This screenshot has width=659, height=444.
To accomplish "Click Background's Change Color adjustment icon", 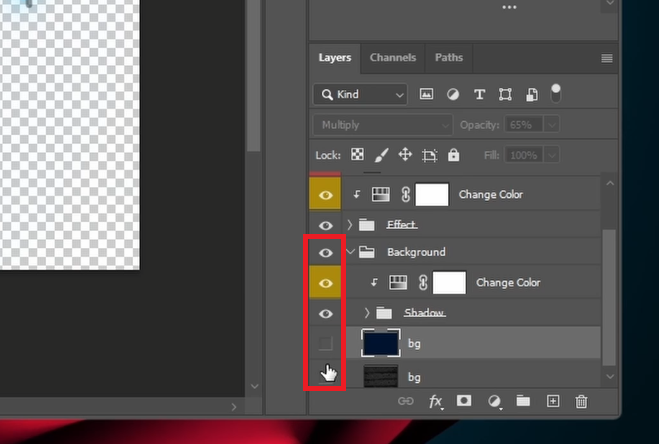I will tap(398, 283).
